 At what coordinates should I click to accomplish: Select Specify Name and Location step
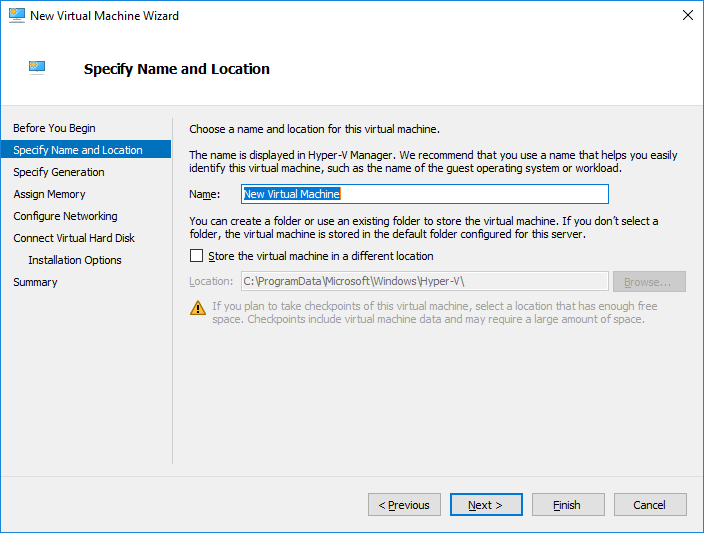click(x=78, y=150)
